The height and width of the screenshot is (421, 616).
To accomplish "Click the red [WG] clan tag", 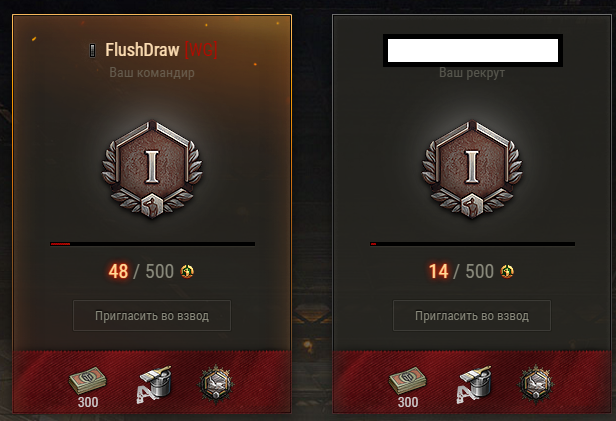I will click(x=201, y=50).
